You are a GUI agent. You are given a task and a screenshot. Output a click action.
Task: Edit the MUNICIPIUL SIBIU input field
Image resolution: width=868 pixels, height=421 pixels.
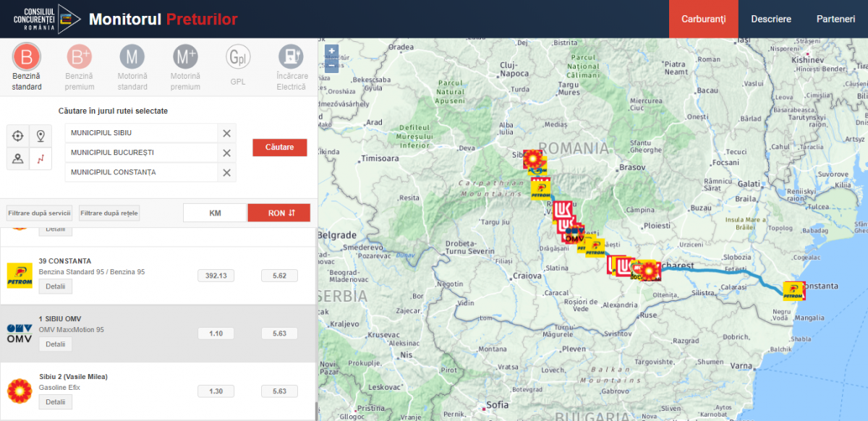pyautogui.click(x=141, y=133)
